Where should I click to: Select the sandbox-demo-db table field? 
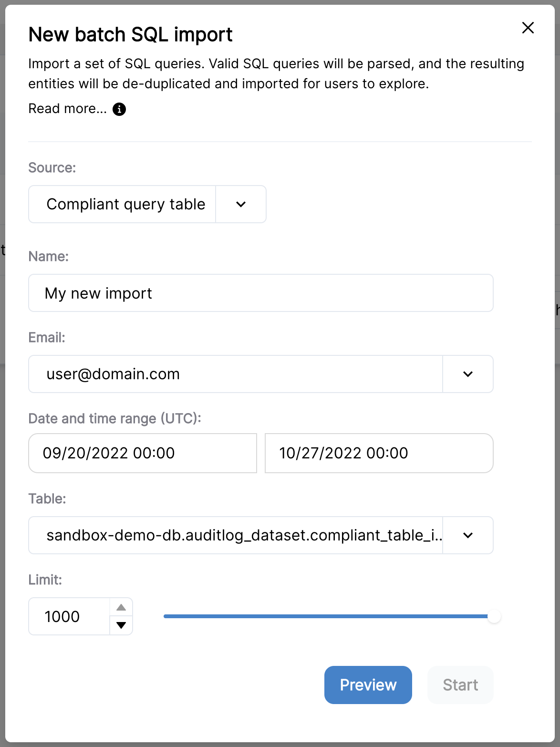tap(236, 535)
